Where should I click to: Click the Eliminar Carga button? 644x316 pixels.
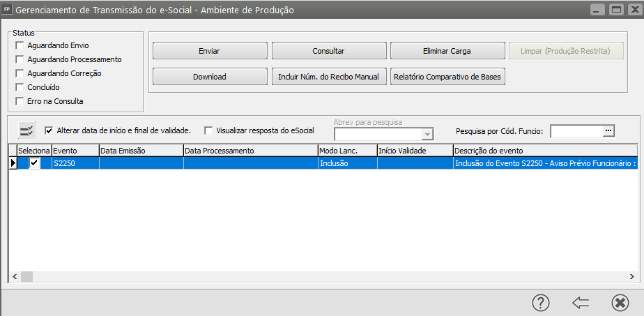coord(447,51)
